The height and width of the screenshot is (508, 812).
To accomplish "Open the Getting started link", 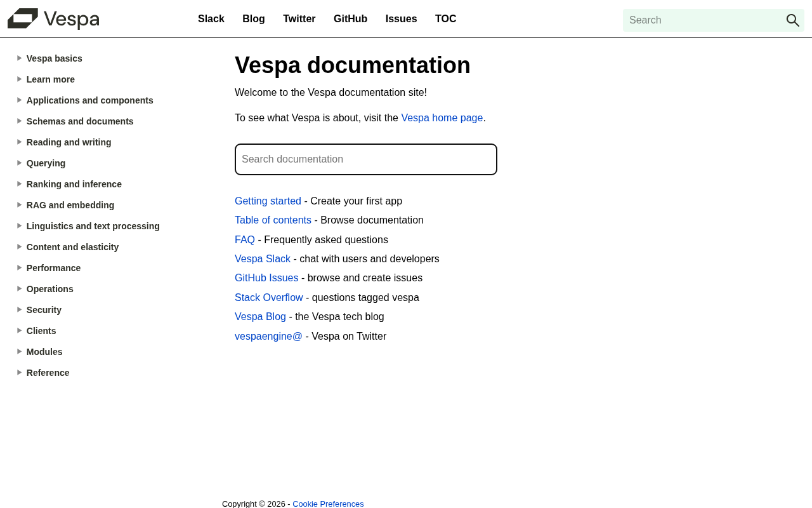I will [268, 201].
